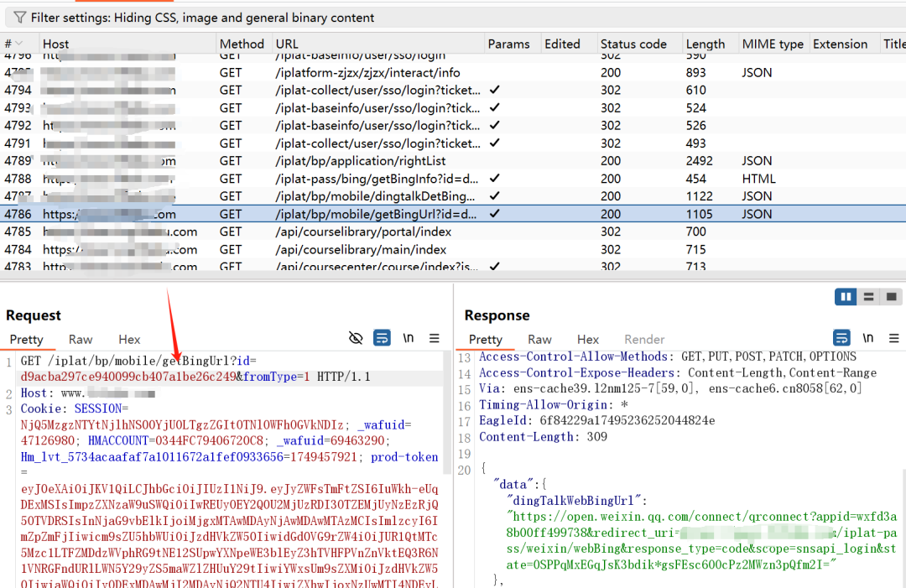Screen dimensions: 906x588
Task: Click /iplatform-zjzx/zjzx/interact/info URL cell
Action: tap(367, 73)
